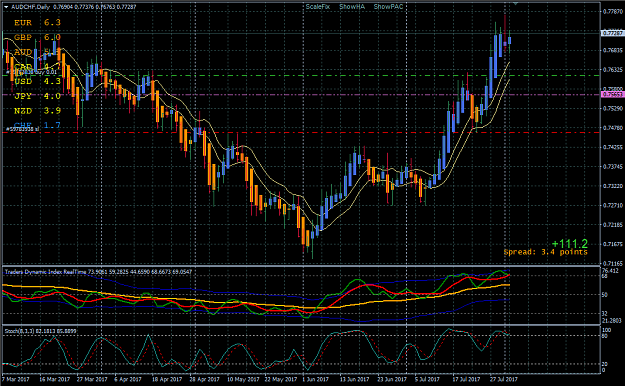
Task: Click the current price tag 0.77287
Action: (612, 33)
